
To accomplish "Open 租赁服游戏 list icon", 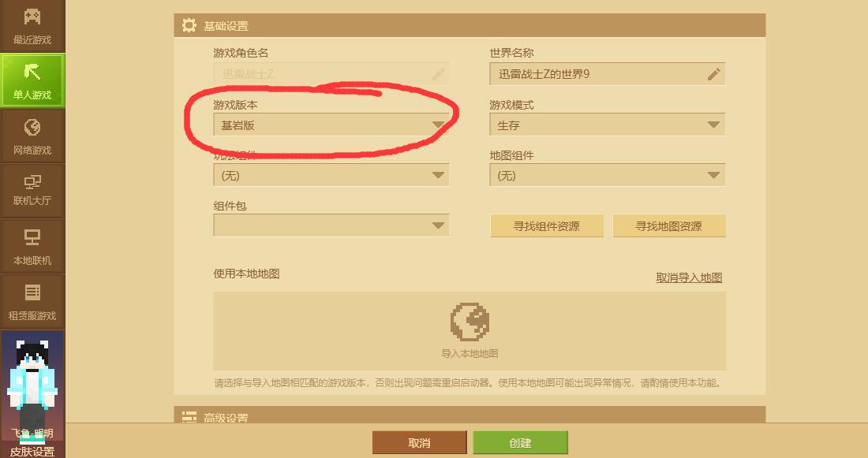I will coord(32,292).
